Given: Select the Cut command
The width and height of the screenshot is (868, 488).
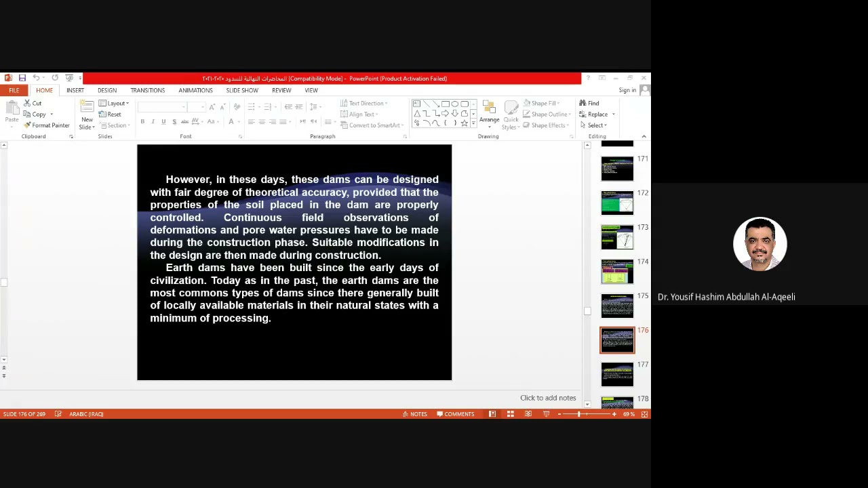Looking at the screenshot, I should 33,103.
